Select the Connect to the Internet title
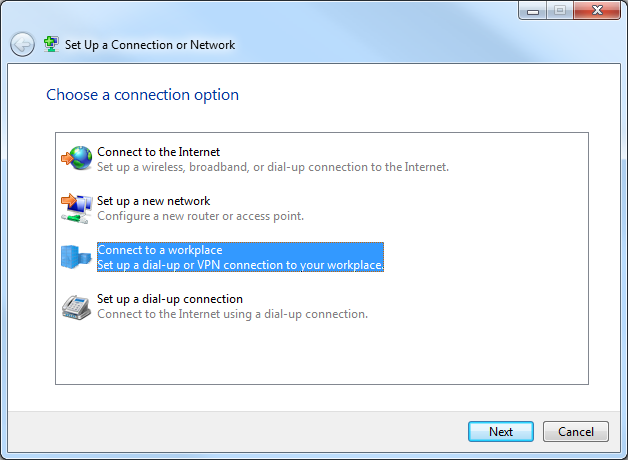This screenshot has width=628, height=460. click(159, 152)
